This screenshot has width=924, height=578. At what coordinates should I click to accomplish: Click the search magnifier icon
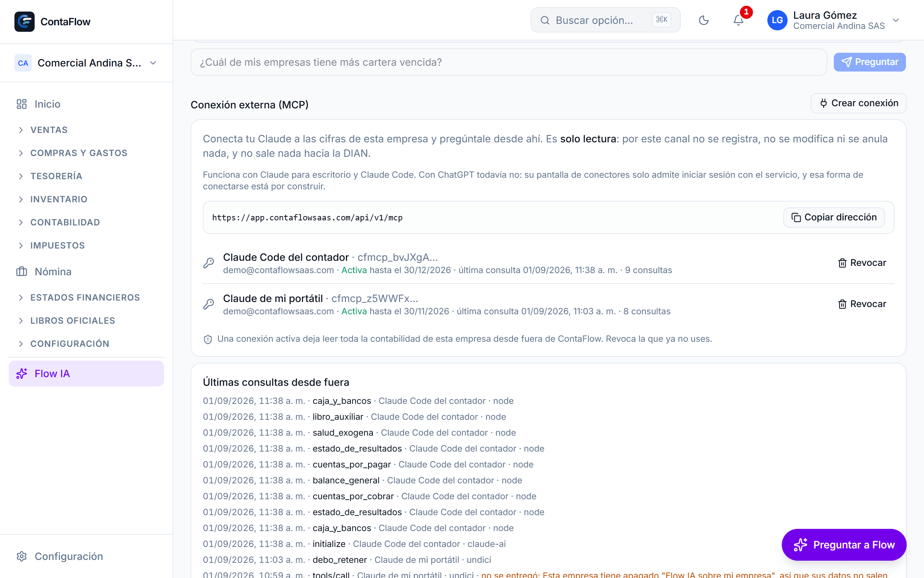tap(545, 20)
